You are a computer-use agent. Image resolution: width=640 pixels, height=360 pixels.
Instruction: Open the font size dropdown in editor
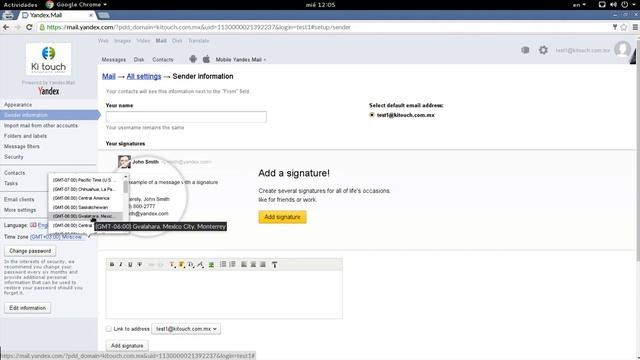coord(191,264)
